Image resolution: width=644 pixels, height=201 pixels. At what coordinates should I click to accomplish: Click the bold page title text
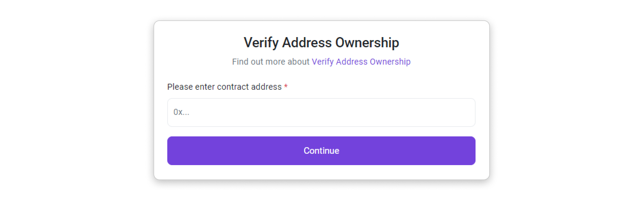point(321,42)
